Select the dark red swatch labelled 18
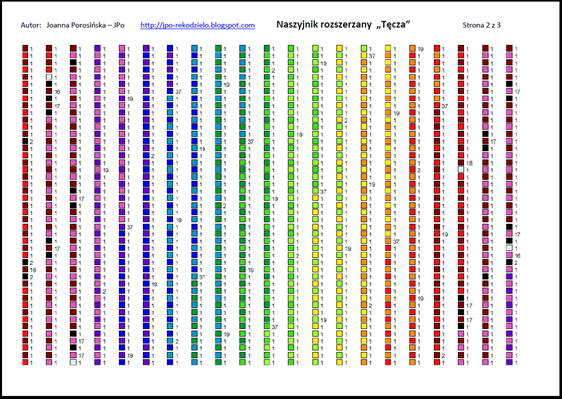The height and width of the screenshot is (399, 562). tap(461, 162)
